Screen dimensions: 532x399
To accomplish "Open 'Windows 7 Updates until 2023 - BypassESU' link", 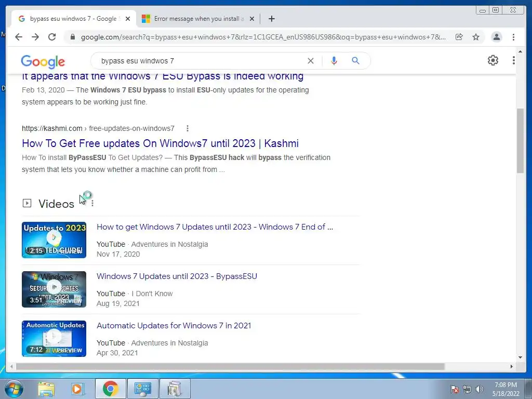I will click(177, 276).
